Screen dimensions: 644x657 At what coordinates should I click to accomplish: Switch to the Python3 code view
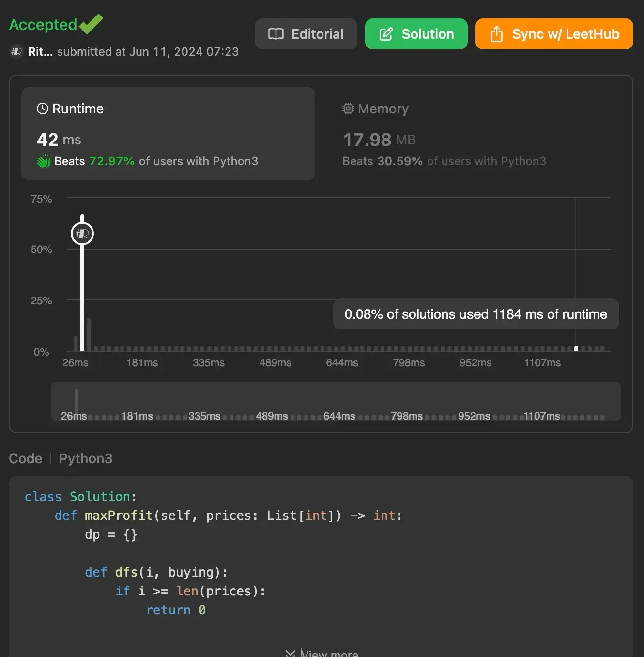tap(86, 458)
